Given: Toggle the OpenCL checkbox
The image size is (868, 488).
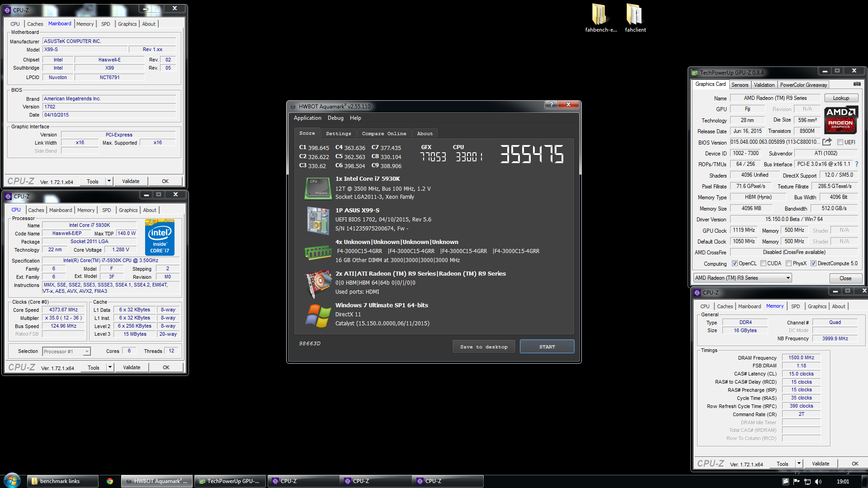Looking at the screenshot, I should click(x=735, y=263).
